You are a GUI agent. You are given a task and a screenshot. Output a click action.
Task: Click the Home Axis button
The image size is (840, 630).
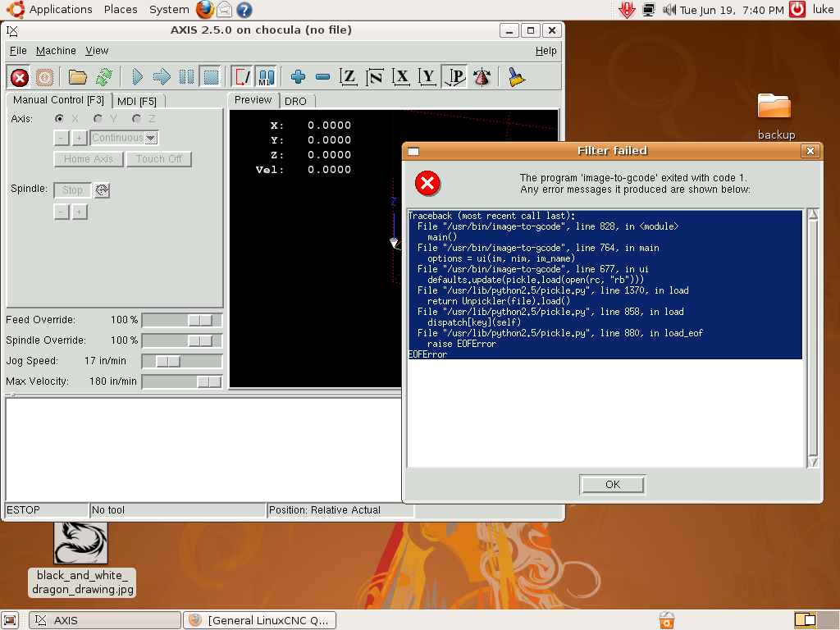point(89,159)
